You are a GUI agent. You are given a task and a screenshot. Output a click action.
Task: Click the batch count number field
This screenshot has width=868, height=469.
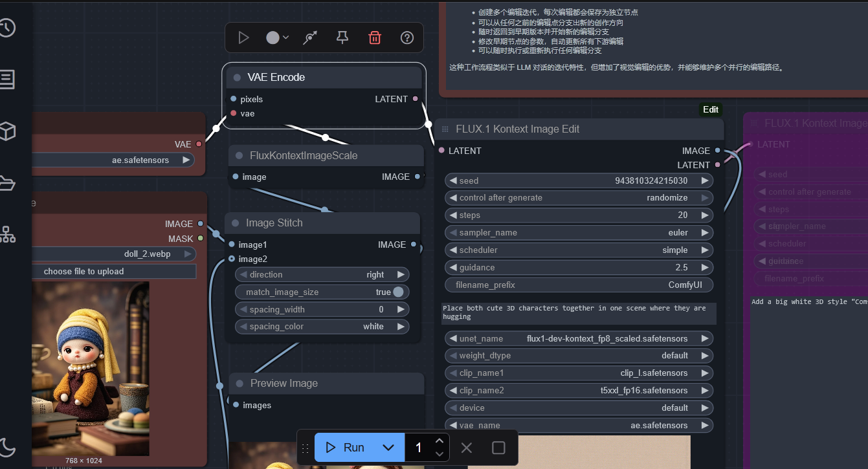click(x=419, y=448)
